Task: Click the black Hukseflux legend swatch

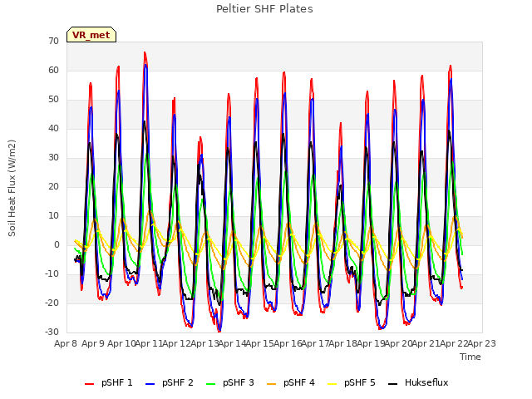Action: [392, 384]
